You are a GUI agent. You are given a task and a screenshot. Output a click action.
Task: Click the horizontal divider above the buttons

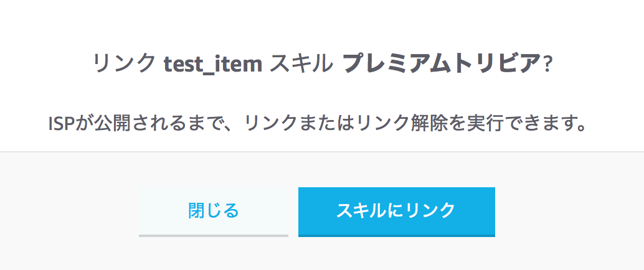click(322, 151)
